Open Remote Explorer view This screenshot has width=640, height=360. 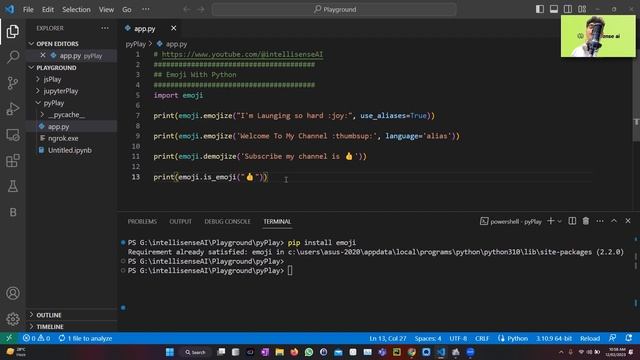click(13, 135)
